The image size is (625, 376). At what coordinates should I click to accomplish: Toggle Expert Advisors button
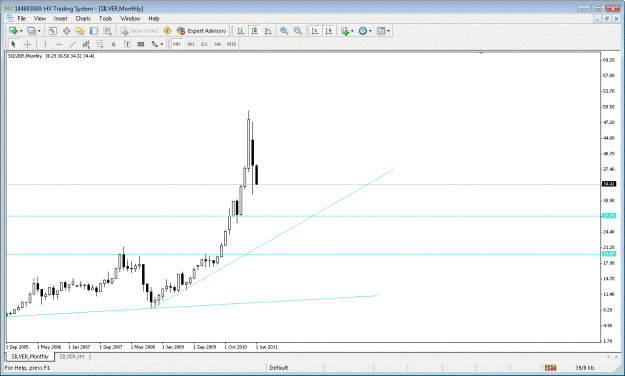coord(201,31)
